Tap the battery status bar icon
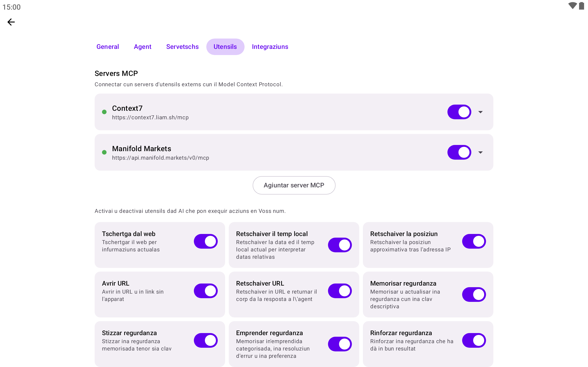This screenshot has width=588, height=367. [581, 6]
